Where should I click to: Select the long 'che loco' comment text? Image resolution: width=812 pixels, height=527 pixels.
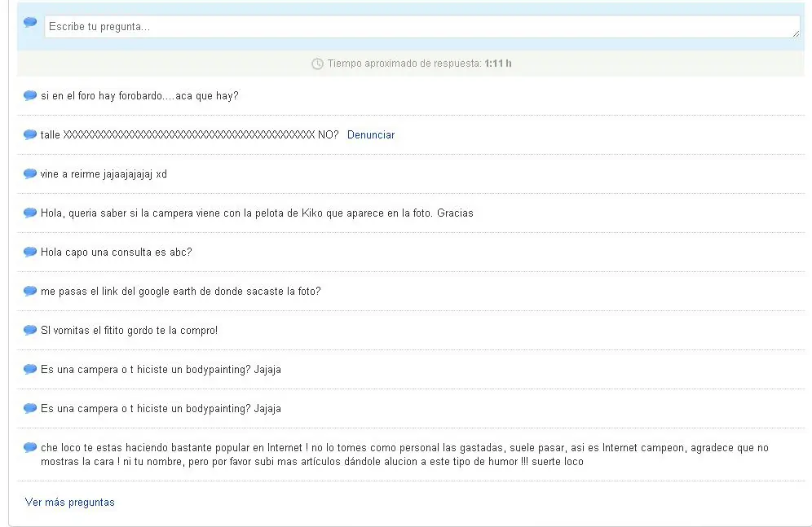(404, 455)
